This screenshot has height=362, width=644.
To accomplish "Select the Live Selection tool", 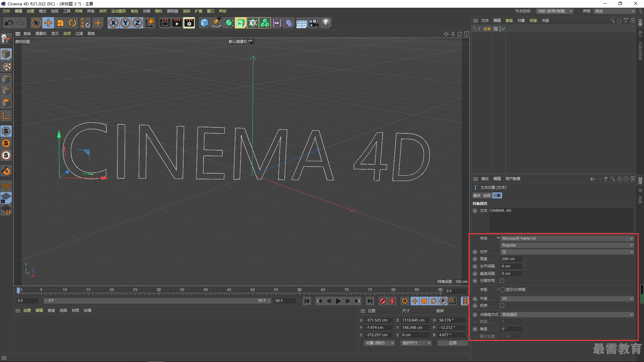I will (x=36, y=23).
